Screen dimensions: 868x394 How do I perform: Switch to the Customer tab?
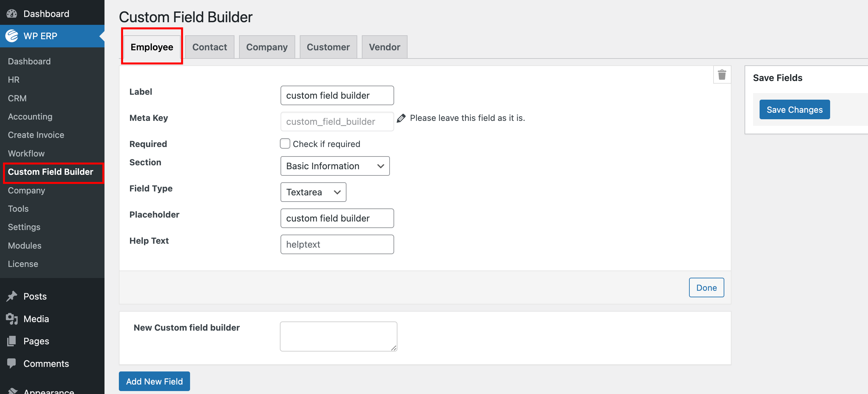(x=328, y=47)
